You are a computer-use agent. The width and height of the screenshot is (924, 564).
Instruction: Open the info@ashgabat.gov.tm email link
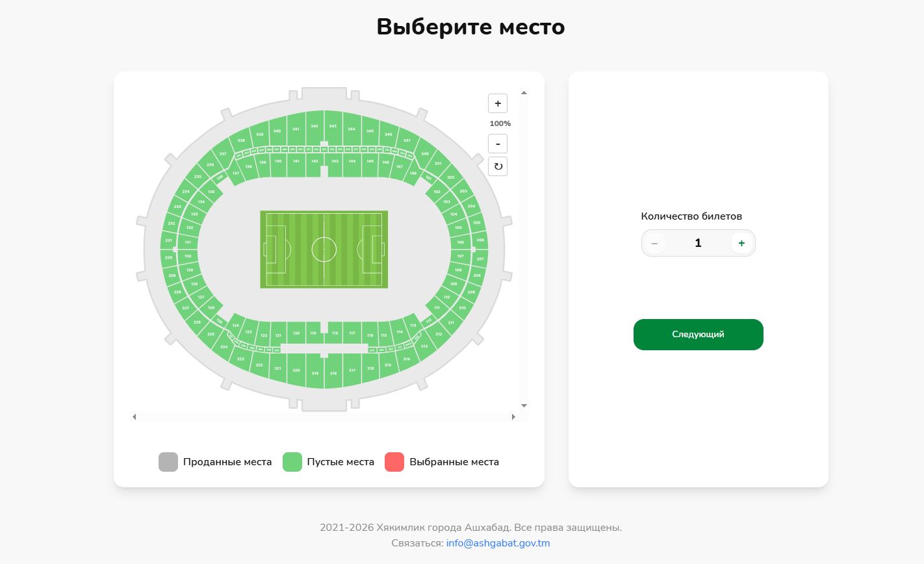498,543
